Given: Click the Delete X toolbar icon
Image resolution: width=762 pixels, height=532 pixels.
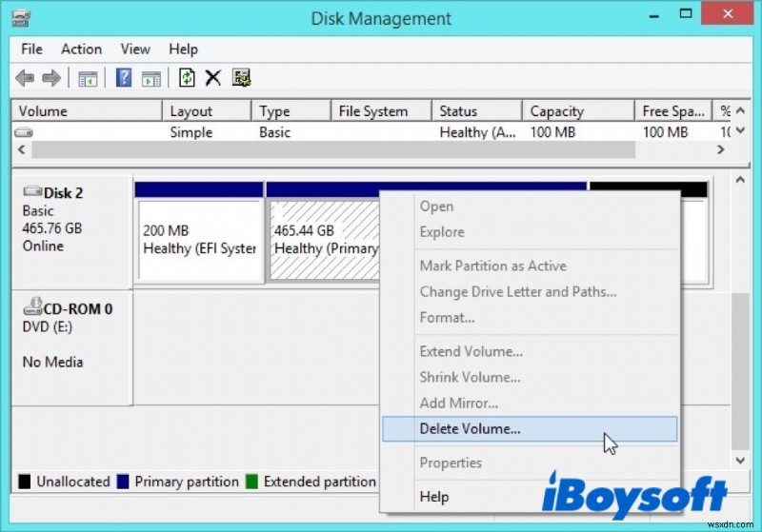Looking at the screenshot, I should (x=212, y=78).
